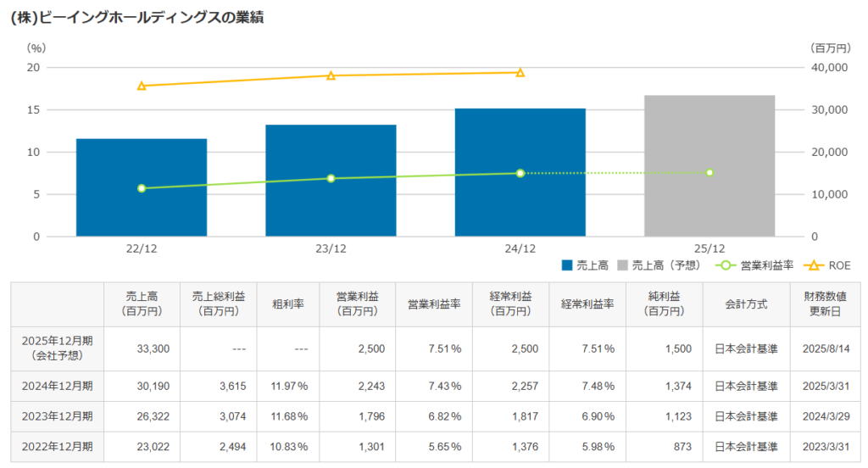Viewport: 868px width, 468px height.
Task: Click the blue 売上高 legend color square
Action: [x=568, y=265]
